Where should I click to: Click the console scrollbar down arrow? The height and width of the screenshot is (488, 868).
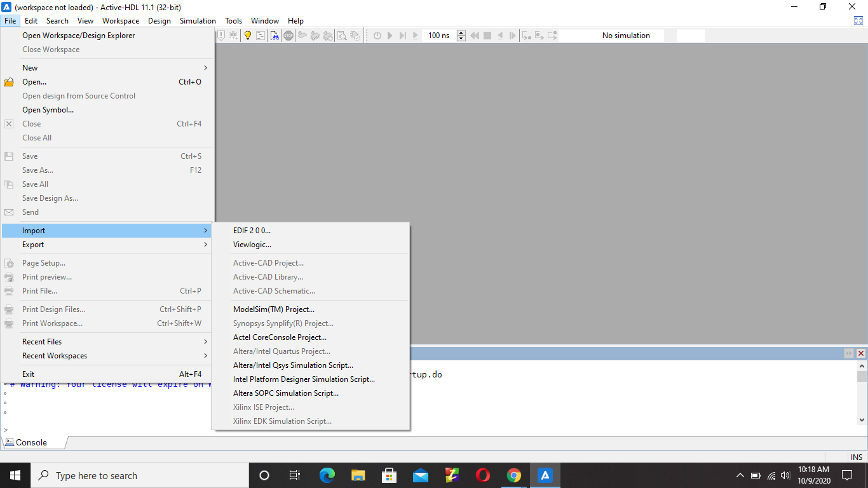click(862, 420)
